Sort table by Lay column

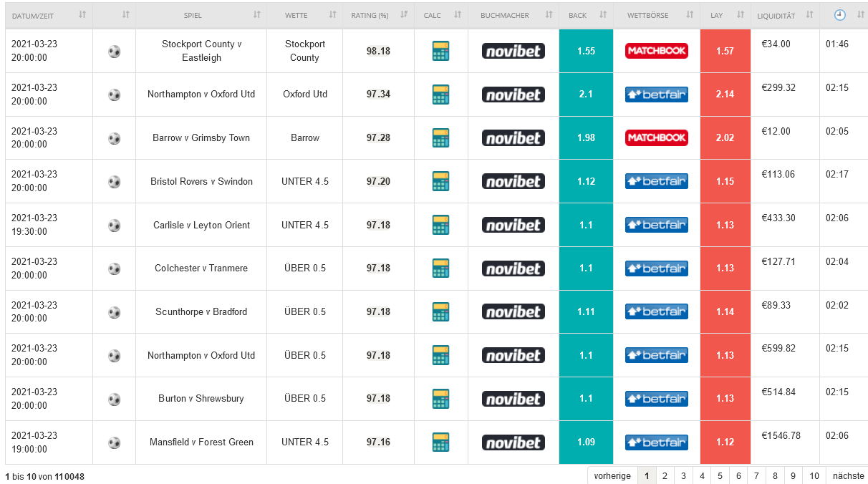pyautogui.click(x=725, y=15)
